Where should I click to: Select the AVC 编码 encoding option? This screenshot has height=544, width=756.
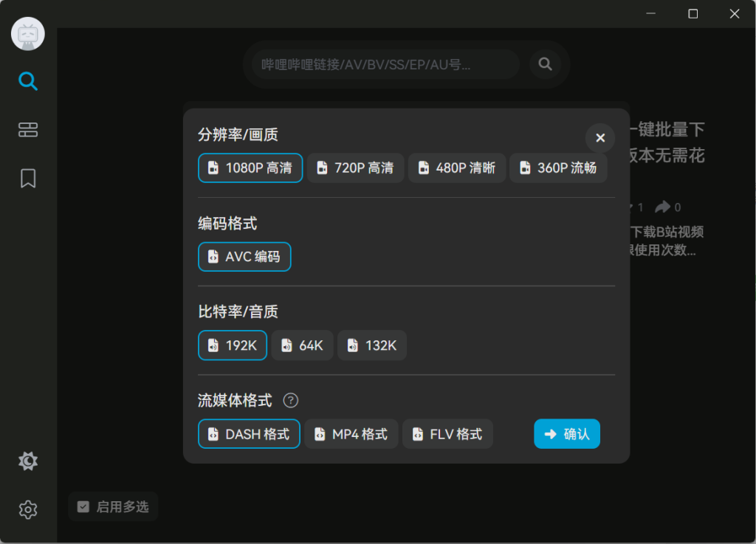244,257
